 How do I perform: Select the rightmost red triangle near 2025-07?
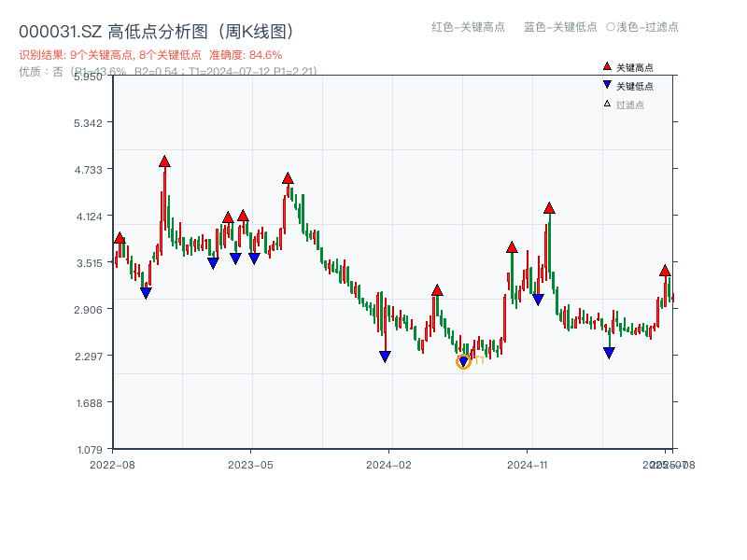[x=664, y=270]
